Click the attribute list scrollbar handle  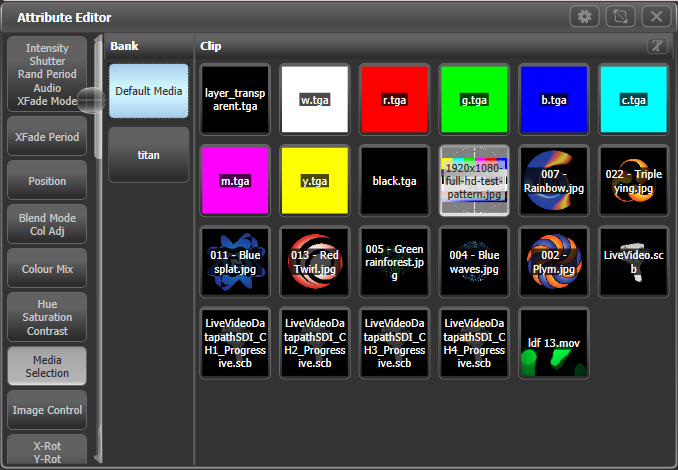91,100
